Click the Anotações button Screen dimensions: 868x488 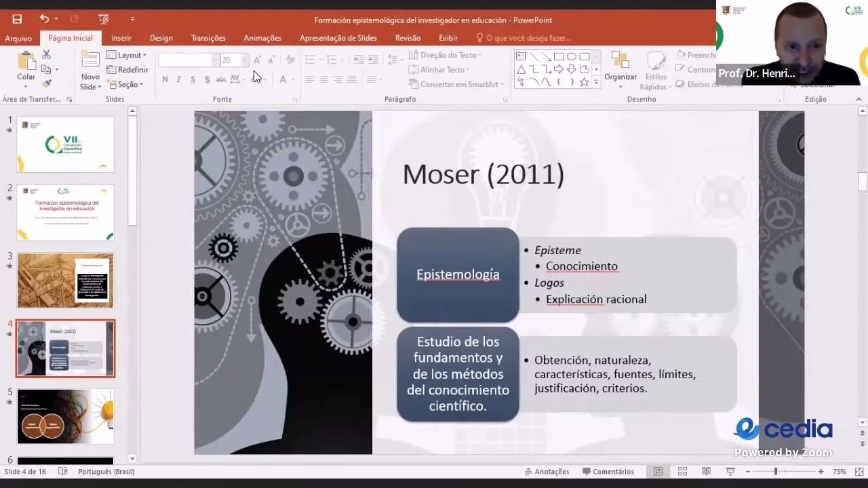[x=547, y=471]
